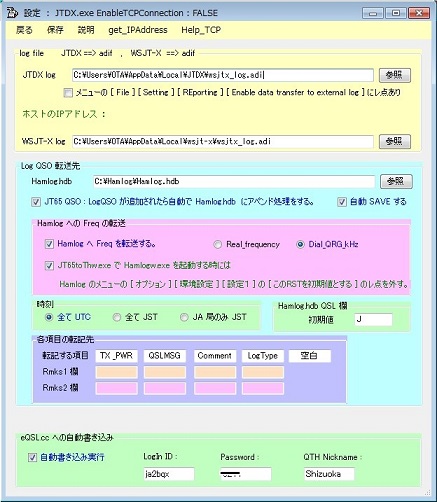Viewport: 437px width, 502px height.
Task: Toggle Hamlog へ Freq を転送する checkbox
Action: coord(49,244)
